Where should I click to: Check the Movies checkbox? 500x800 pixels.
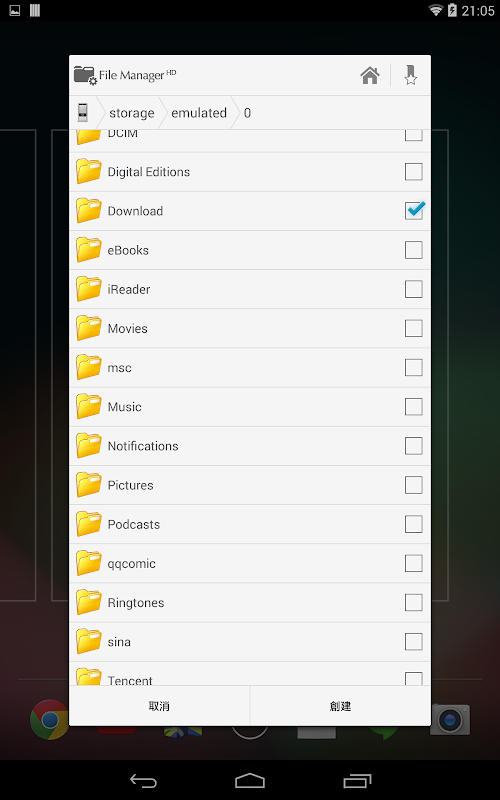(x=414, y=328)
